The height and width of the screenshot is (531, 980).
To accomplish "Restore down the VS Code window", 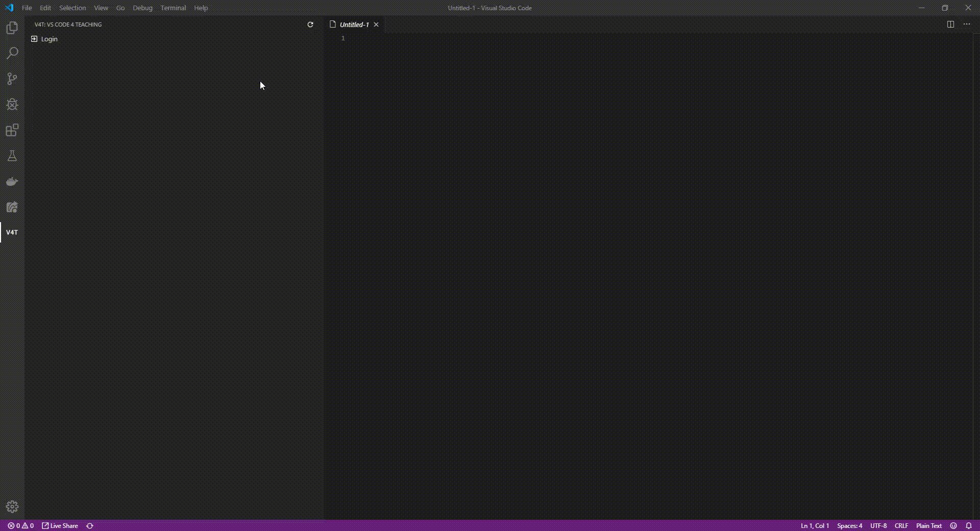I will (945, 8).
